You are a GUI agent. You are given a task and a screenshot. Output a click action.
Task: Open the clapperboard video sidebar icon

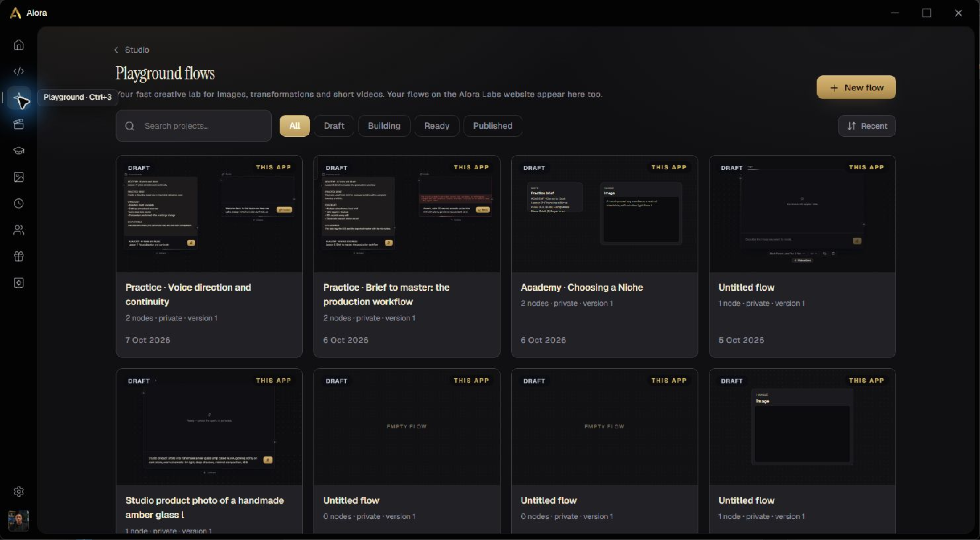19,124
